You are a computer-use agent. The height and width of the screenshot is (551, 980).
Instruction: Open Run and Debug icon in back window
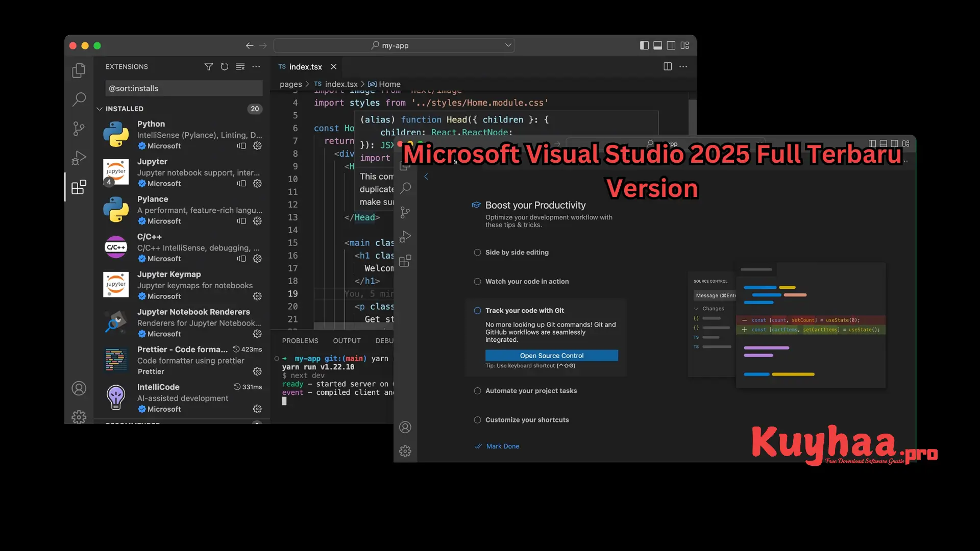point(79,158)
